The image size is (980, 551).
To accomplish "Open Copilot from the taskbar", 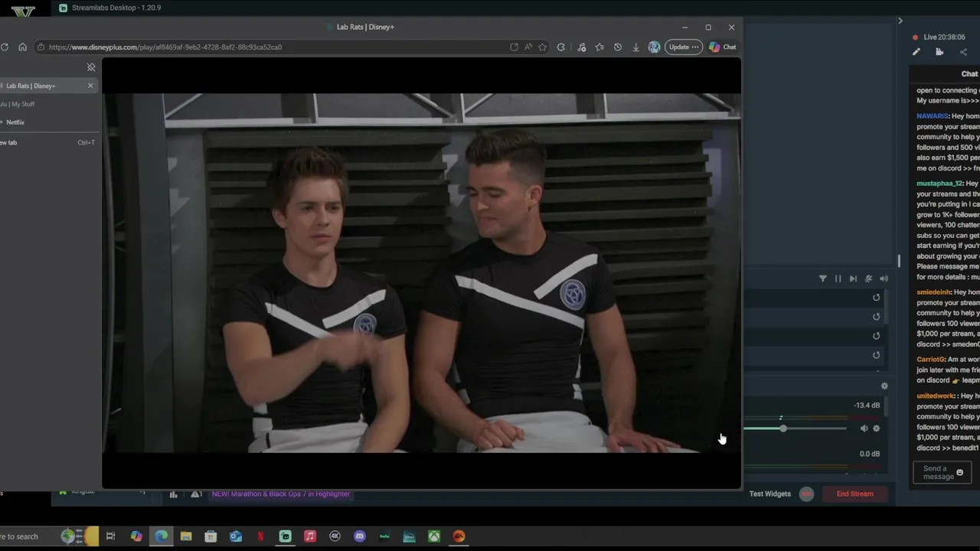I will tap(136, 536).
